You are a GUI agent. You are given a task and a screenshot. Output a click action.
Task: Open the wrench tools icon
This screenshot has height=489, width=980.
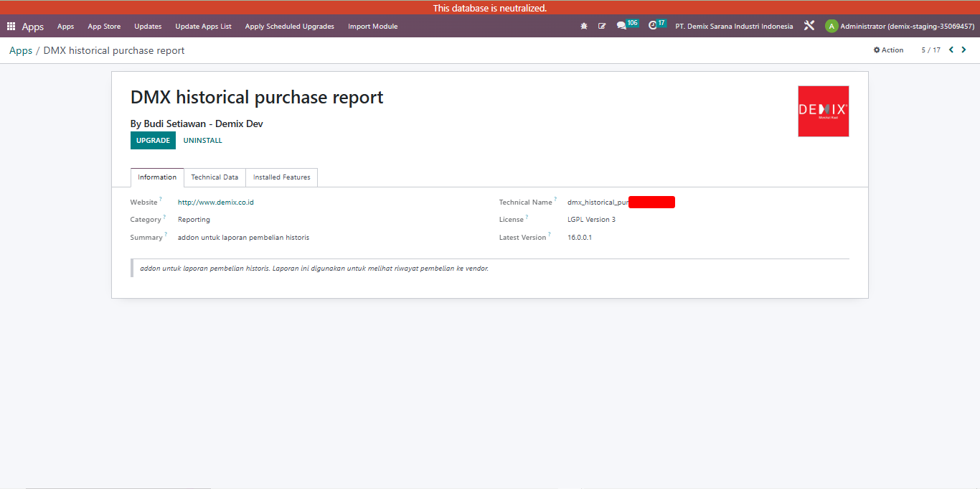point(809,26)
